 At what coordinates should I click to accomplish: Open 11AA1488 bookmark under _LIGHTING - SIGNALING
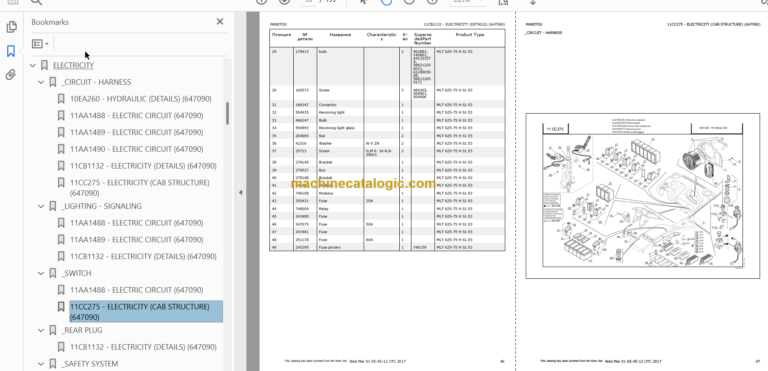(136, 223)
